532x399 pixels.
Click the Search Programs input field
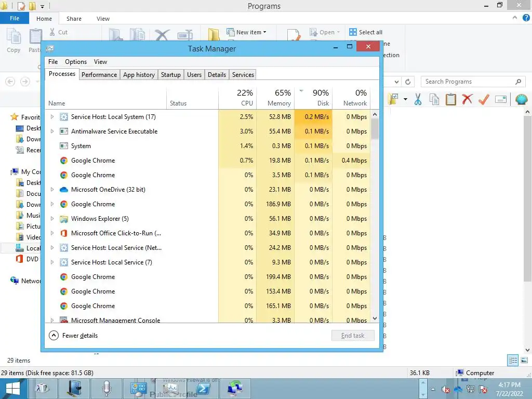coord(473,82)
